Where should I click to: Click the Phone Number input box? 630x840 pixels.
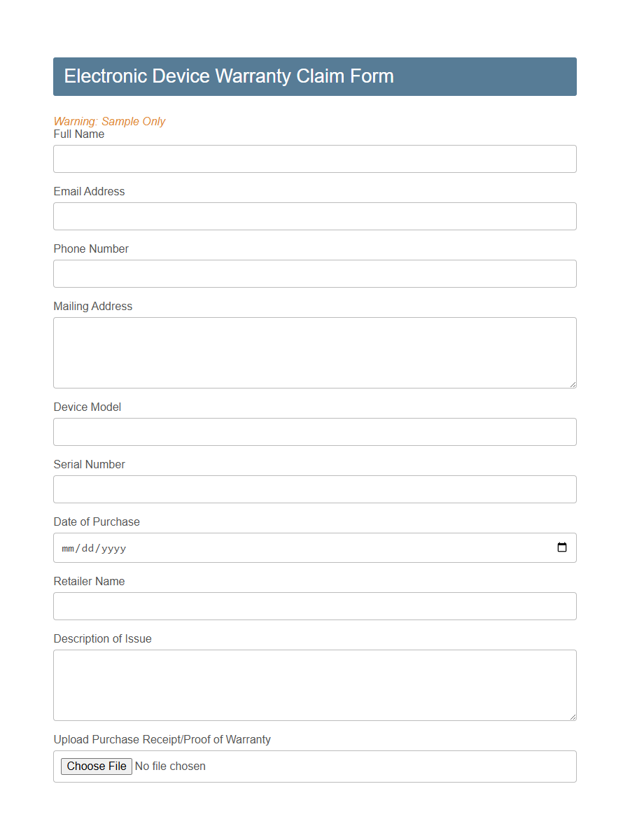coord(314,274)
